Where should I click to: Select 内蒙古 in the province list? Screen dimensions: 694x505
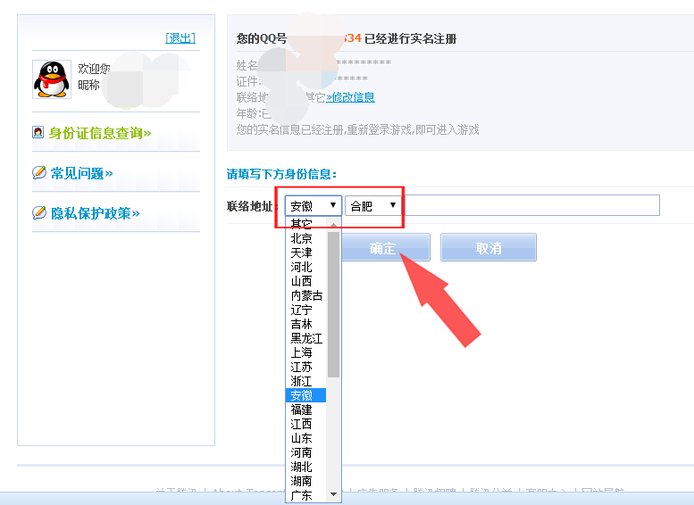click(306, 295)
